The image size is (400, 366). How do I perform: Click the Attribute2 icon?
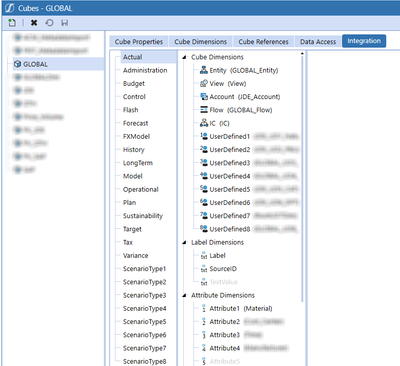click(204, 322)
